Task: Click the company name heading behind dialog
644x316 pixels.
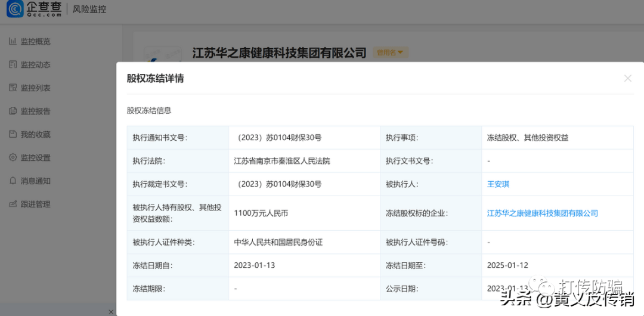Action: pyautogui.click(x=279, y=53)
